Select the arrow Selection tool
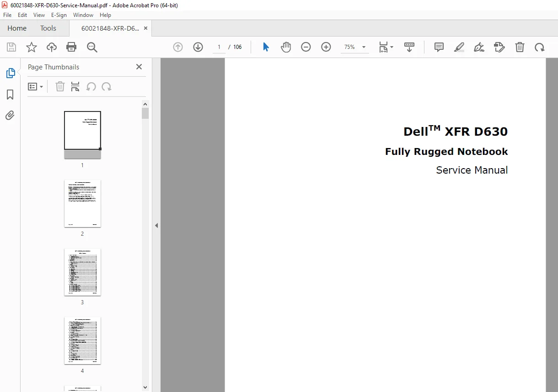The image size is (558, 392). click(266, 47)
